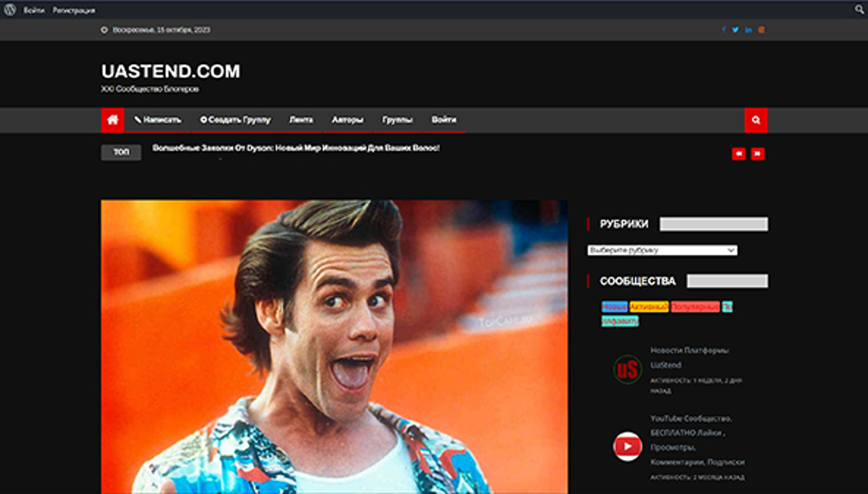Image resolution: width=868 pixels, height=494 pixels.
Task: Open 'Авторы' menu item
Action: [x=347, y=120]
